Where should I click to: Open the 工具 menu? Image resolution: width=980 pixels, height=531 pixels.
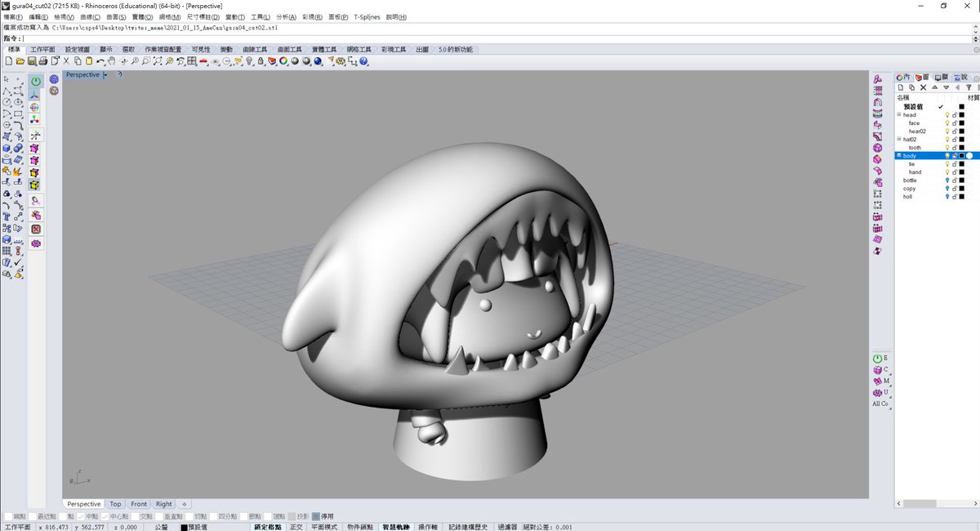point(261,17)
